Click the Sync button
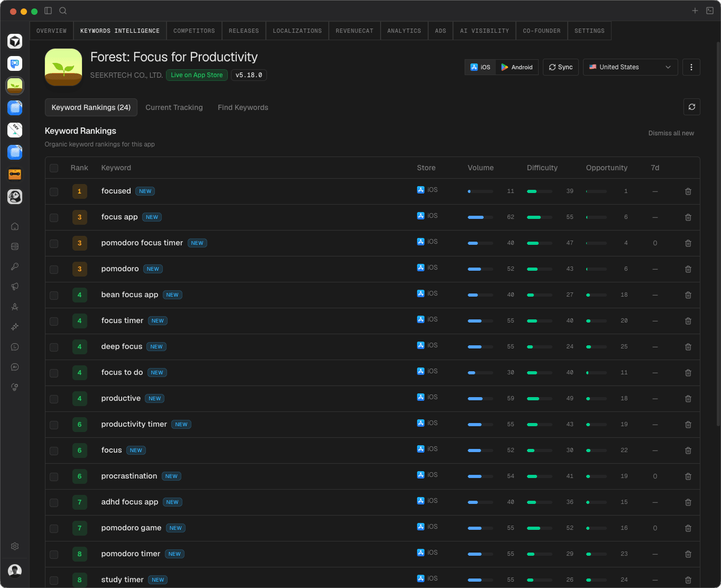Screen dimensions: 721x588 (561, 67)
